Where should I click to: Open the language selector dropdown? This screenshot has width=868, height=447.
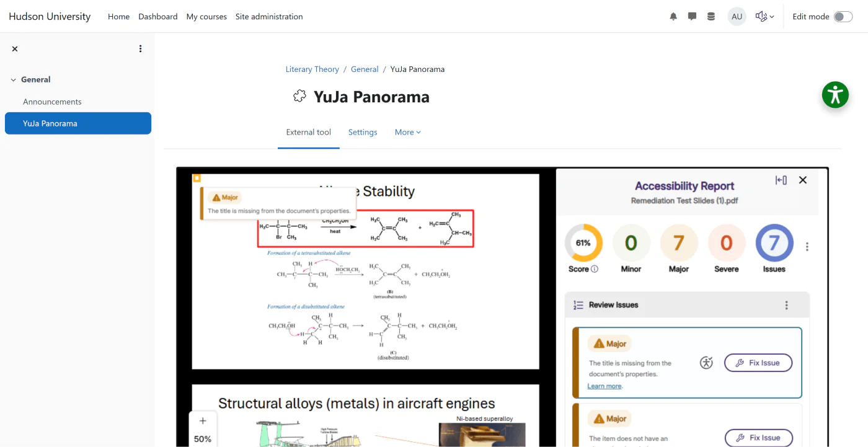(x=764, y=17)
